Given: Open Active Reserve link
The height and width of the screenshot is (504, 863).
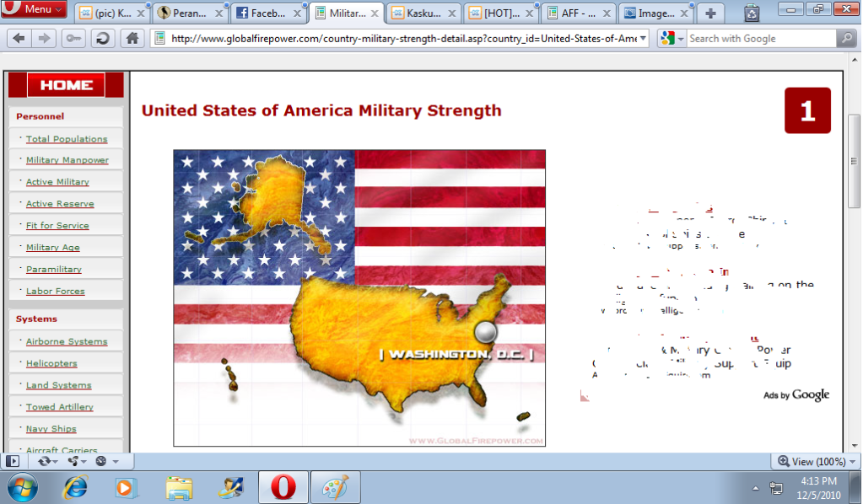Looking at the screenshot, I should [x=60, y=204].
